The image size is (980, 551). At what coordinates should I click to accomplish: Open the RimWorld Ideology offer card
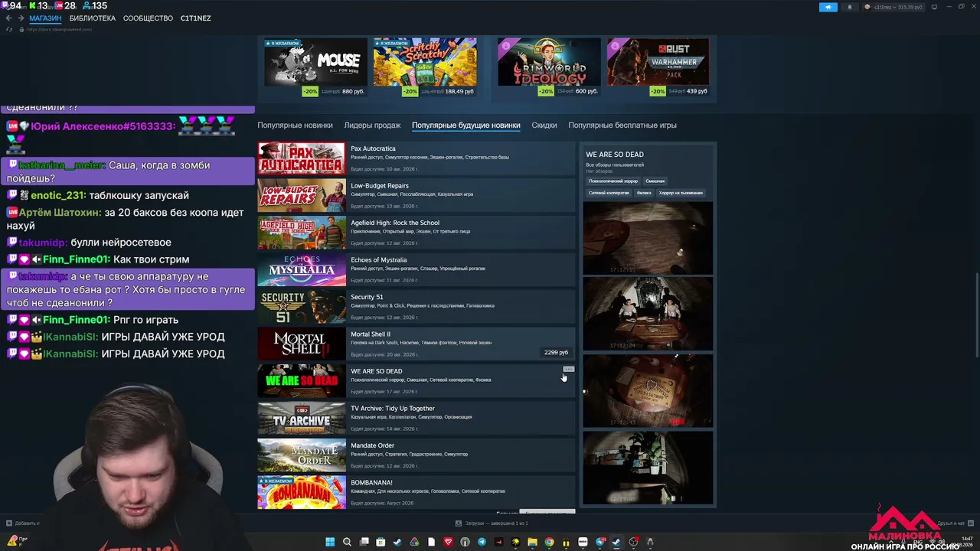pos(549,67)
